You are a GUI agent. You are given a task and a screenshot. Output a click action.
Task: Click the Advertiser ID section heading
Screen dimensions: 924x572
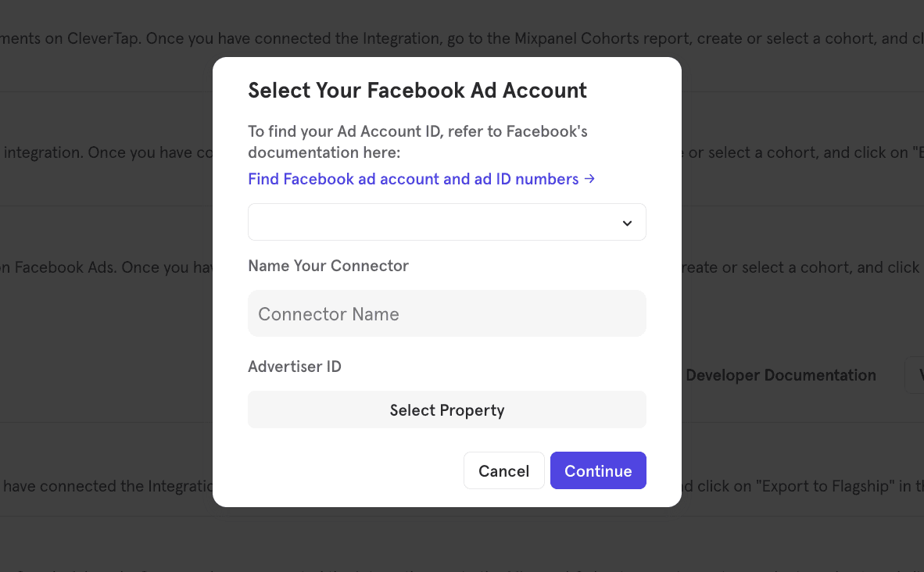pos(295,366)
